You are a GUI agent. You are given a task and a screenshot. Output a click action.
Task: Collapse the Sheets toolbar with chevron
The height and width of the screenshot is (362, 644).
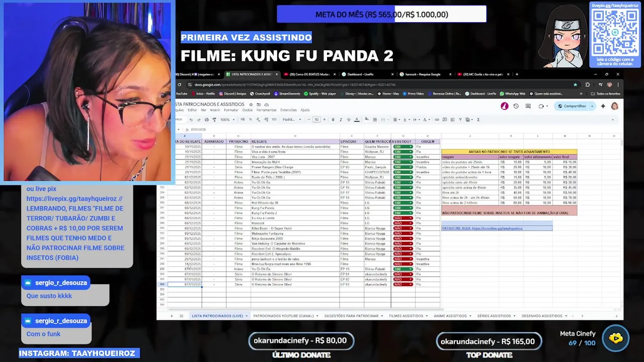(612, 120)
